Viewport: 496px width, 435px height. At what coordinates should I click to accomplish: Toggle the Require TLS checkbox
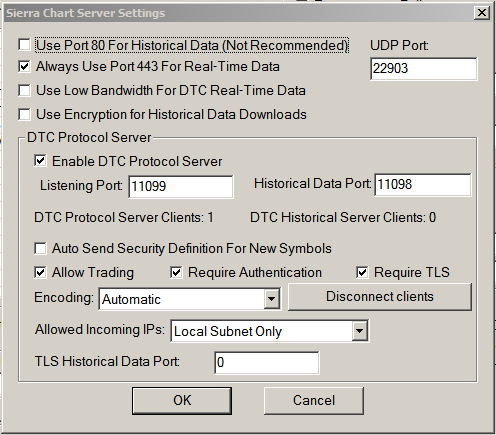click(x=362, y=272)
